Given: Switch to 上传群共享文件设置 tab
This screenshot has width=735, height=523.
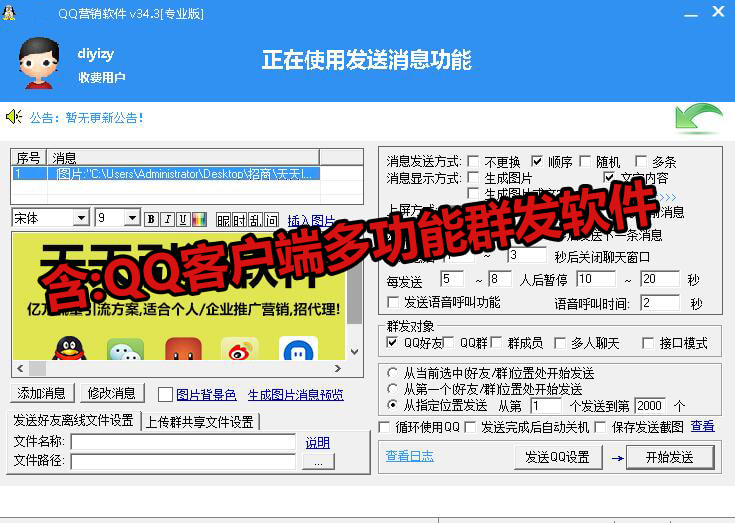Looking at the screenshot, I should (x=200, y=422).
